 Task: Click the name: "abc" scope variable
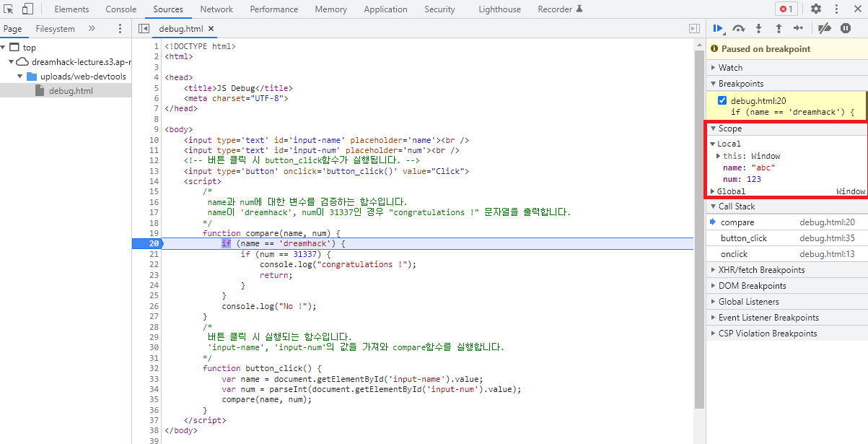pyautogui.click(x=749, y=167)
